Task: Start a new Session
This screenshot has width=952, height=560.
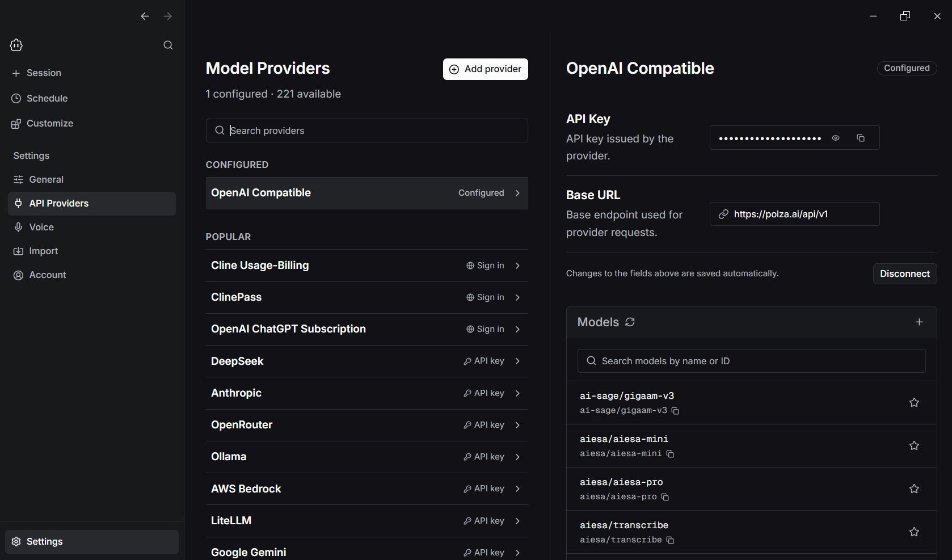Action: coord(36,73)
